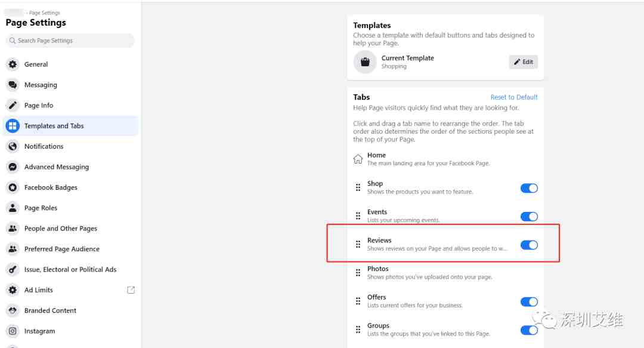
Task: Toggle the Events tab switch
Action: coord(529,216)
